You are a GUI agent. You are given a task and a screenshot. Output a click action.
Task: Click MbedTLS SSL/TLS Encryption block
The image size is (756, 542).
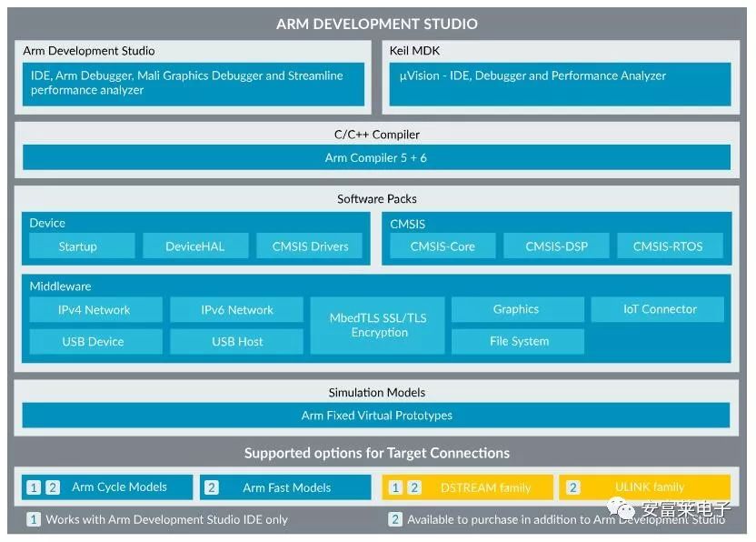[x=377, y=326]
